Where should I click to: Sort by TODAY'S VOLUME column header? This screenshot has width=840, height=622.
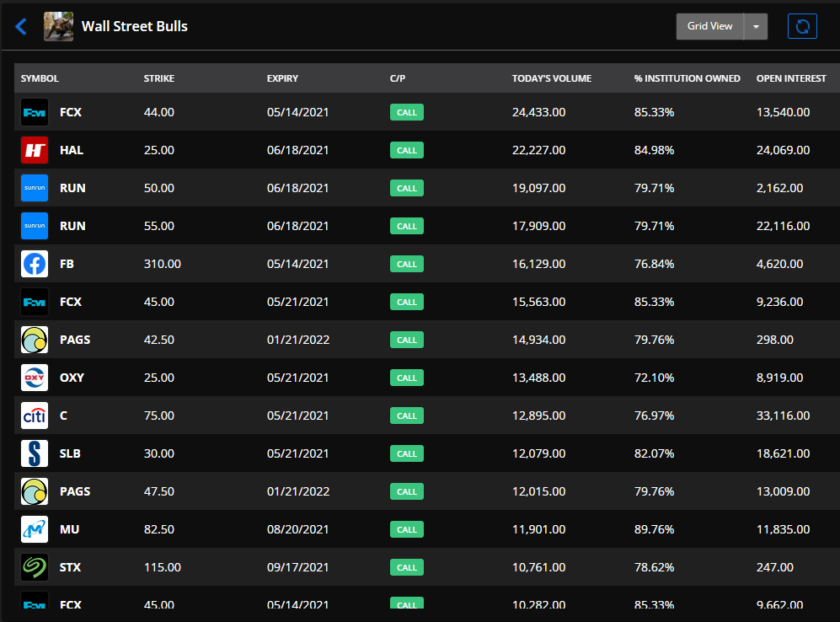pyautogui.click(x=552, y=78)
